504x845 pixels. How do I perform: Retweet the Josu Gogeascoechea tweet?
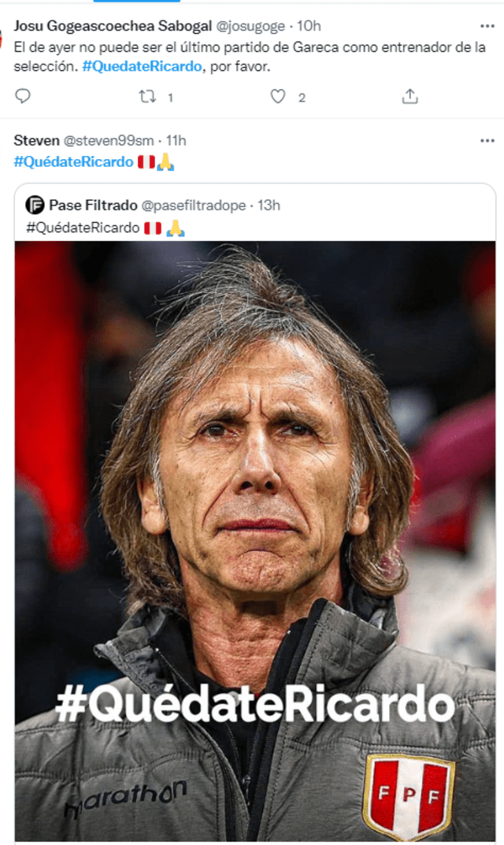click(x=146, y=97)
